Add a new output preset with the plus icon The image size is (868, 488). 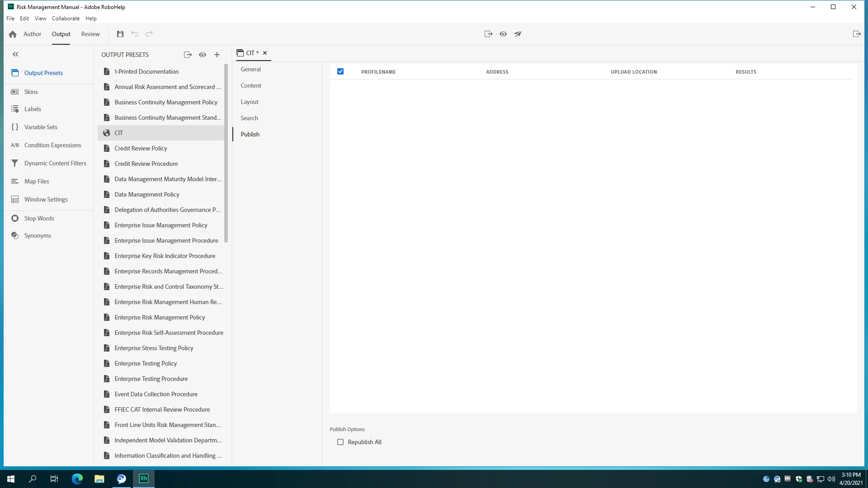pyautogui.click(x=217, y=55)
